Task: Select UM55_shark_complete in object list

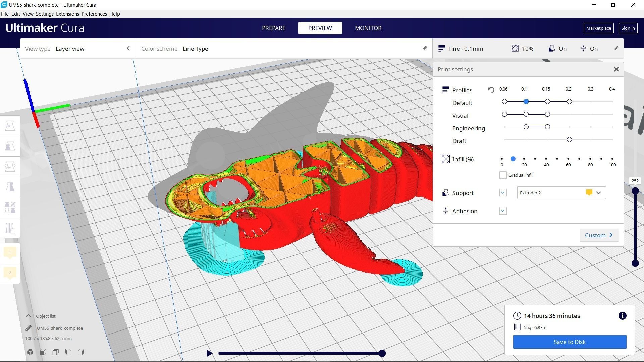Action: 60,328
